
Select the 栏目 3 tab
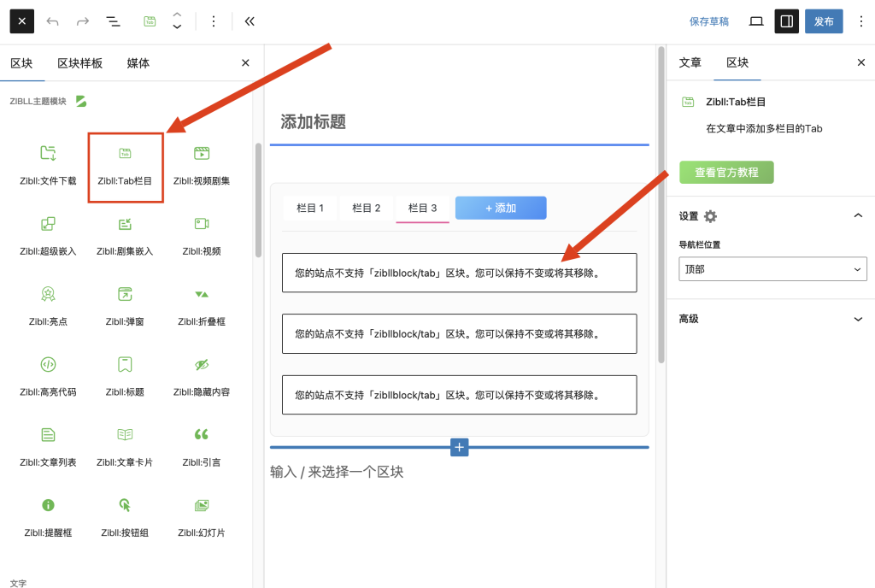(422, 208)
